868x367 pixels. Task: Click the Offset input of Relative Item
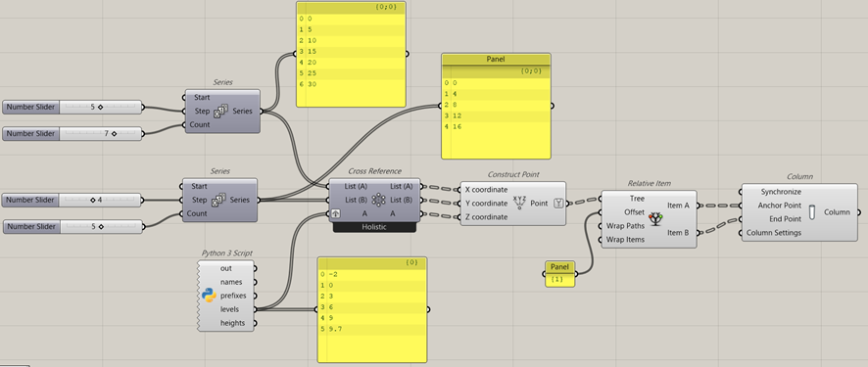634,212
